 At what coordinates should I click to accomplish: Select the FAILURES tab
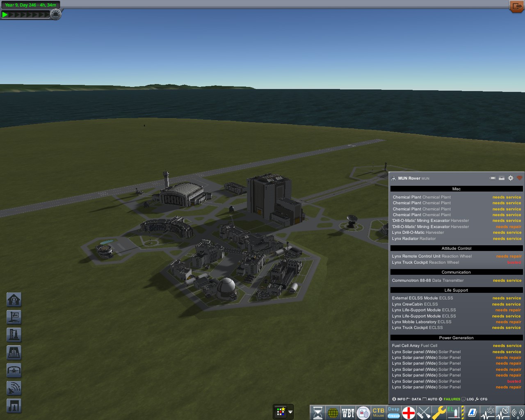point(450,399)
